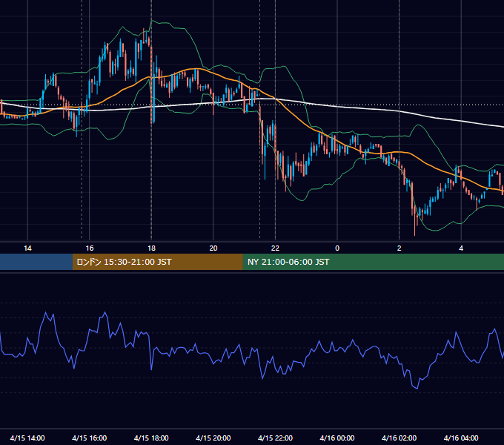Click the 16 hour label on price chart axis
This screenshot has width=504, height=445.
coord(90,248)
